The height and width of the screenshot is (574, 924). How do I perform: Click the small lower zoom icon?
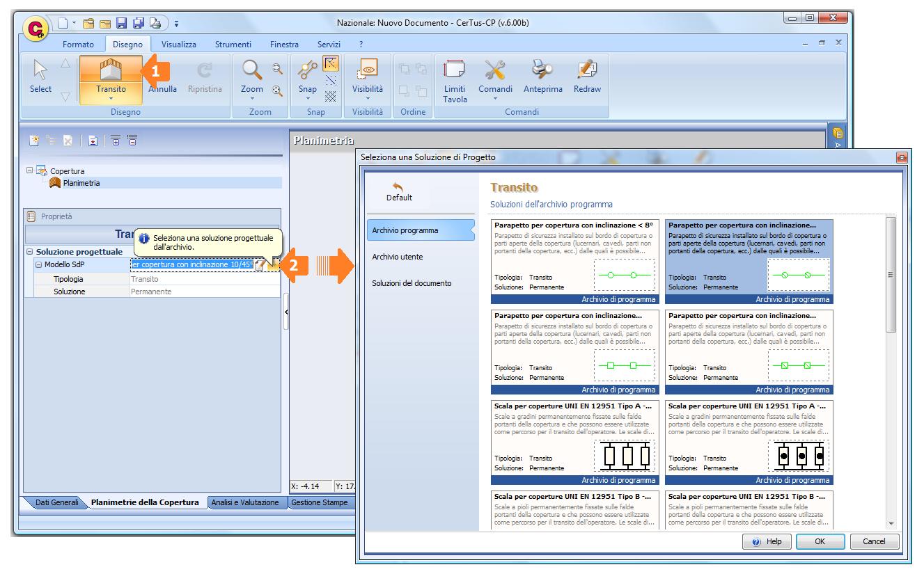pyautogui.click(x=277, y=90)
